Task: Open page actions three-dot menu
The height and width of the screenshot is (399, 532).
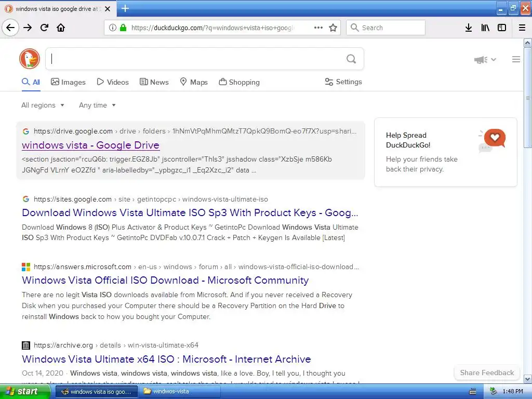Action: click(x=318, y=28)
